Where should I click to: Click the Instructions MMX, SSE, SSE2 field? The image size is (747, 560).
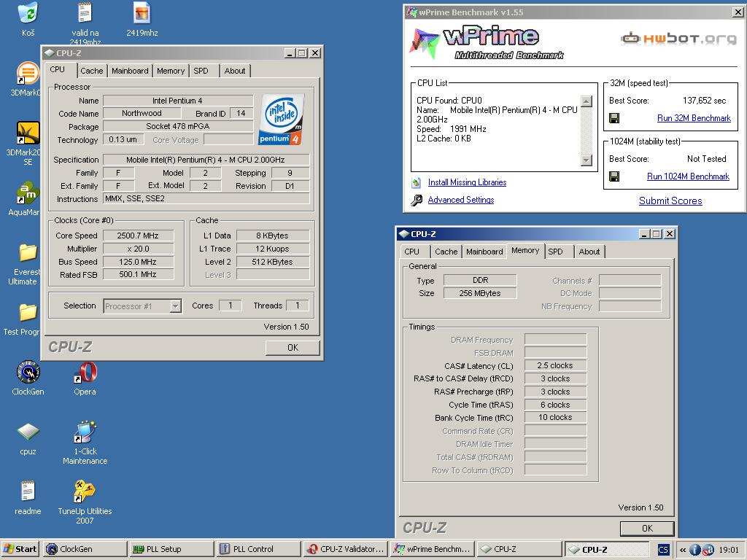[206, 199]
